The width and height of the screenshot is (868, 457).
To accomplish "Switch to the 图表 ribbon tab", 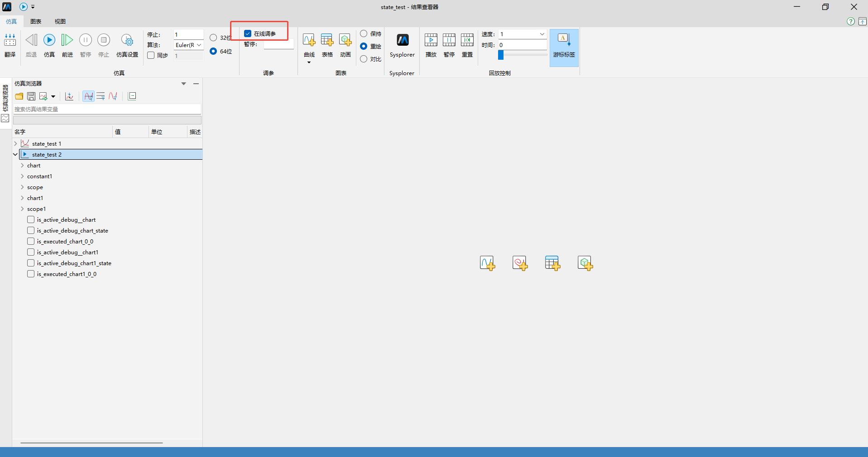I will pos(36,21).
